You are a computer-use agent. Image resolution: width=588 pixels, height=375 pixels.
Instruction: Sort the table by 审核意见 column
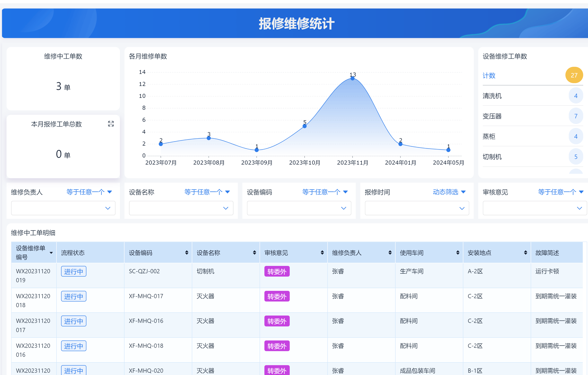(322, 253)
